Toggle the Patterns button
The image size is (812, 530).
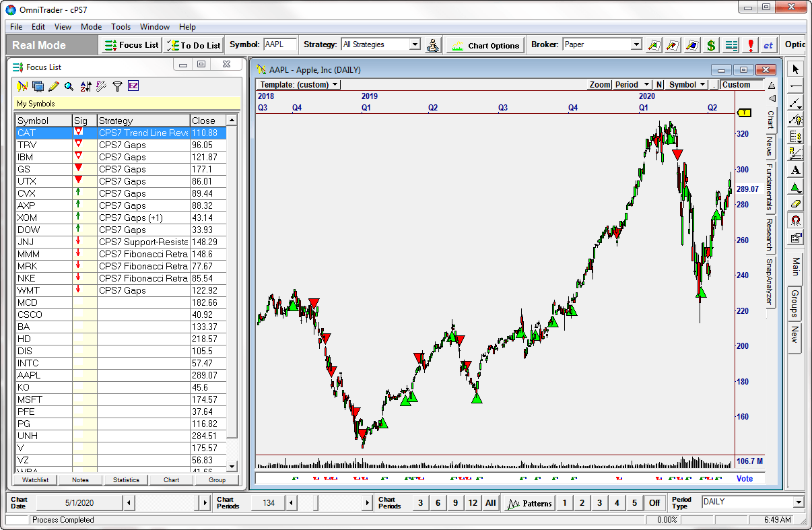(529, 502)
